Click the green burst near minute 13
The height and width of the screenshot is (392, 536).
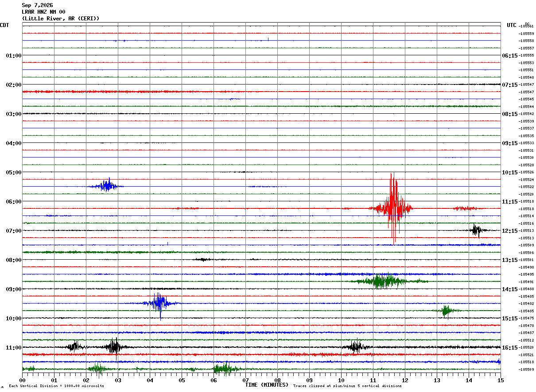[x=446, y=311]
